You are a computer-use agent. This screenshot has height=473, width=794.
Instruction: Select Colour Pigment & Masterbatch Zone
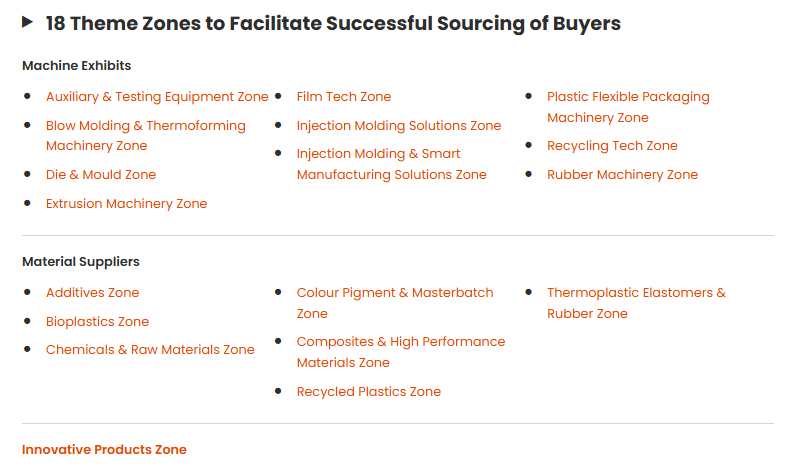(x=394, y=293)
